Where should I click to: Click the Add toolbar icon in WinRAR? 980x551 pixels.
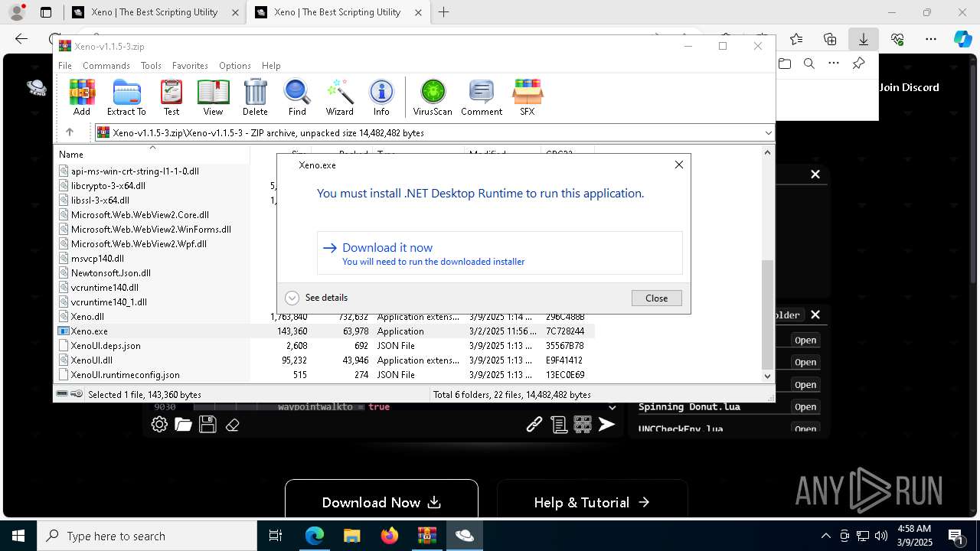[82, 97]
